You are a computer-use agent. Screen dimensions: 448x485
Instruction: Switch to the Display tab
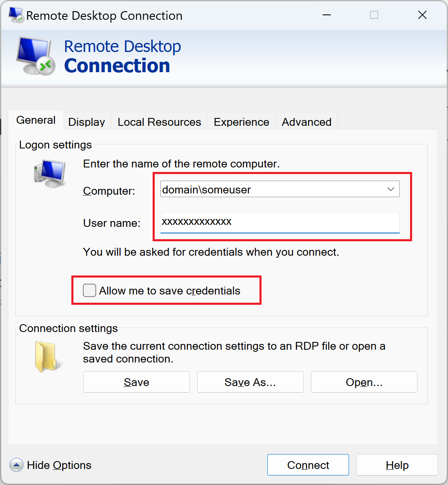86,122
